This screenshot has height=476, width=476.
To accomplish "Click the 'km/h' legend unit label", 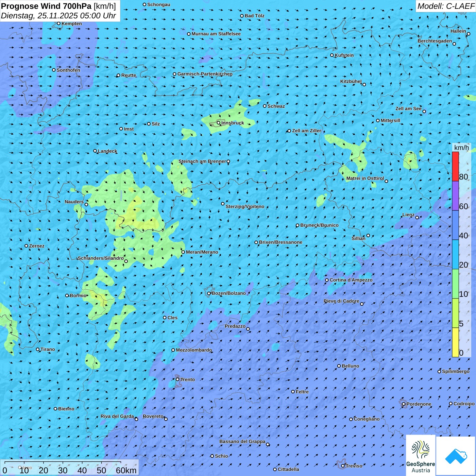I will coord(461,148).
